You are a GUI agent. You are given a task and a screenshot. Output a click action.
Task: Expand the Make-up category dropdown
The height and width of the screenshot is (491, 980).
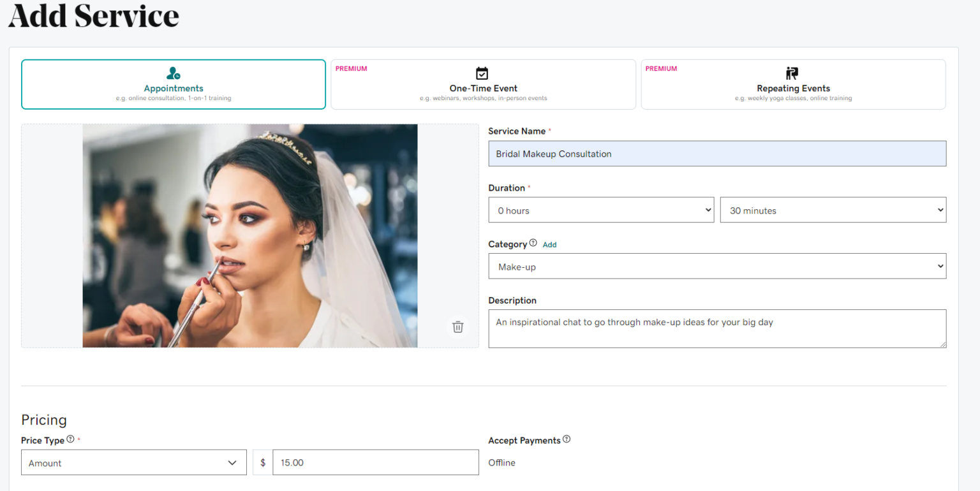tap(716, 267)
